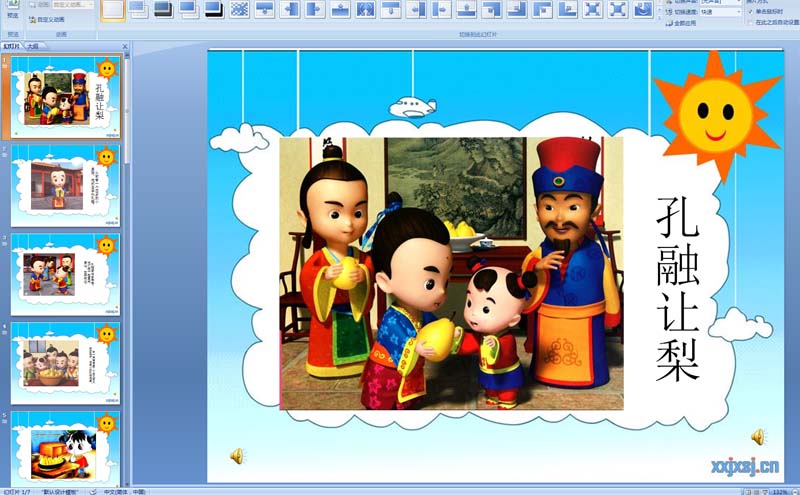Click the 132% zoom level
Image resolution: width=800 pixels, height=495 pixels.
pyautogui.click(x=780, y=492)
